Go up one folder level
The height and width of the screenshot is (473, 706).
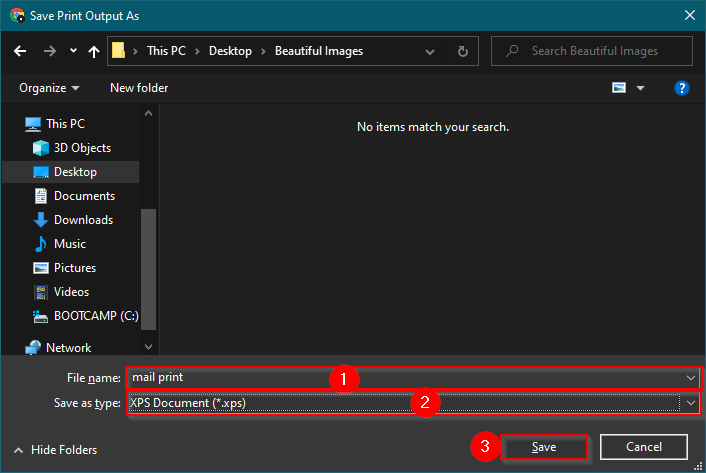point(94,52)
